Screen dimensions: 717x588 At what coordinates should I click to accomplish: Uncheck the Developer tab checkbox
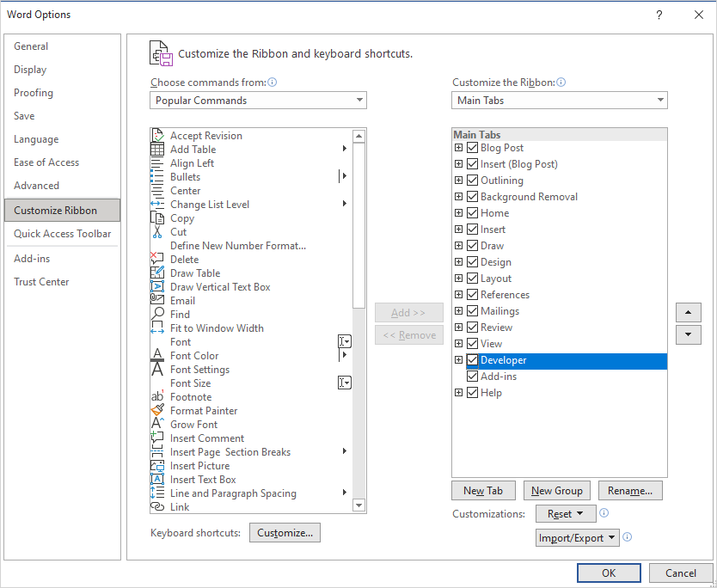tap(472, 360)
